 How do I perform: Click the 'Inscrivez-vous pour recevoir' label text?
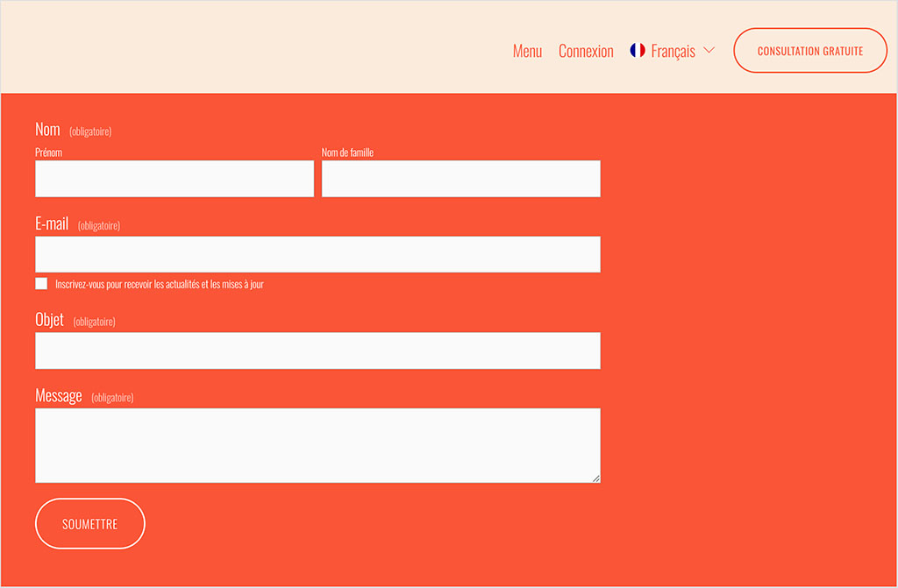158,283
